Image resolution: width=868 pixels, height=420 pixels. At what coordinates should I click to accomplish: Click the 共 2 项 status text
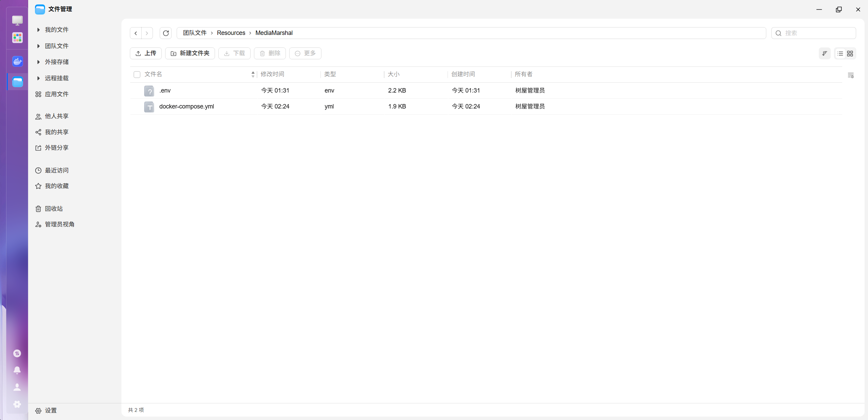pyautogui.click(x=136, y=410)
